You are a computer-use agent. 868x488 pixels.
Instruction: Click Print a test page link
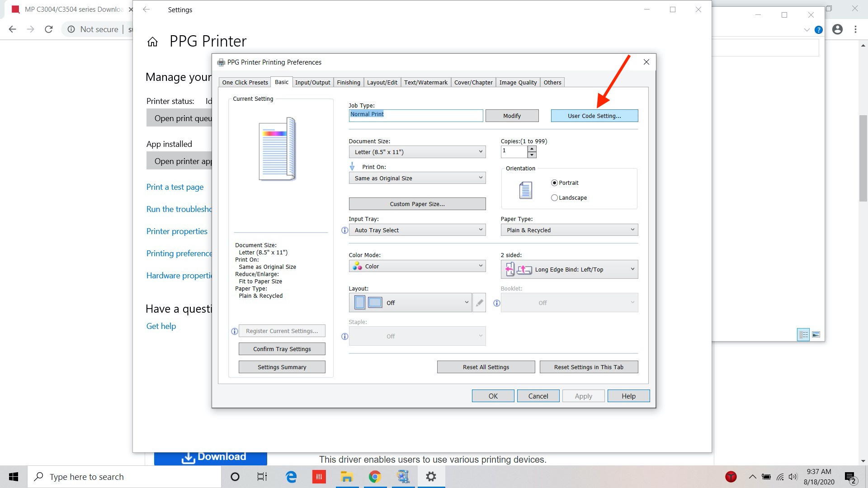click(175, 187)
